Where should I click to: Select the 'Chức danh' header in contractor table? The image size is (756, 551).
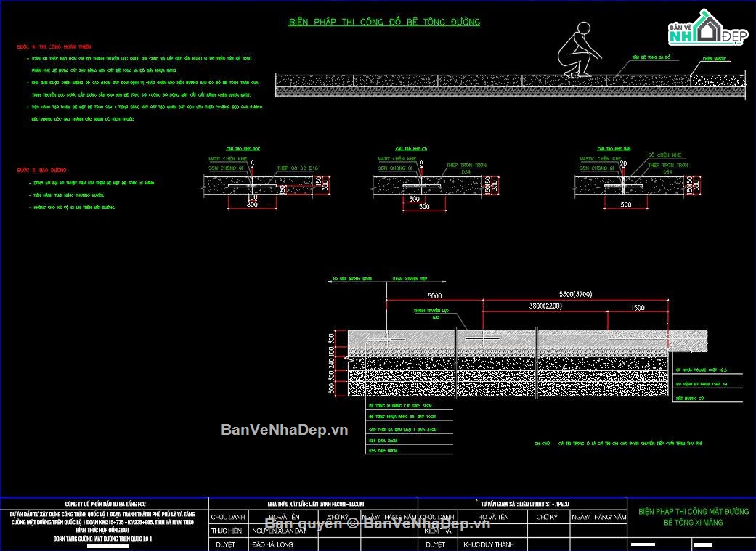(227, 517)
